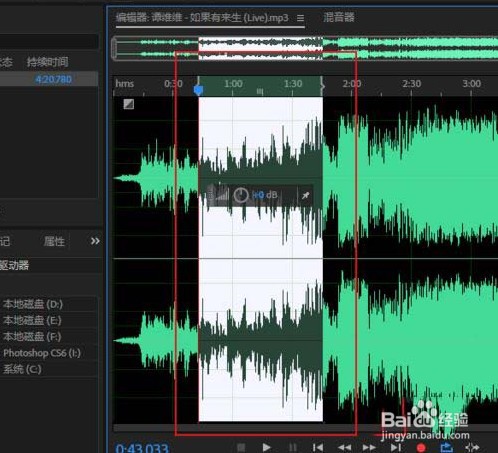
Task: Expand hidden panel tabs with double chevron
Action: [x=95, y=241]
